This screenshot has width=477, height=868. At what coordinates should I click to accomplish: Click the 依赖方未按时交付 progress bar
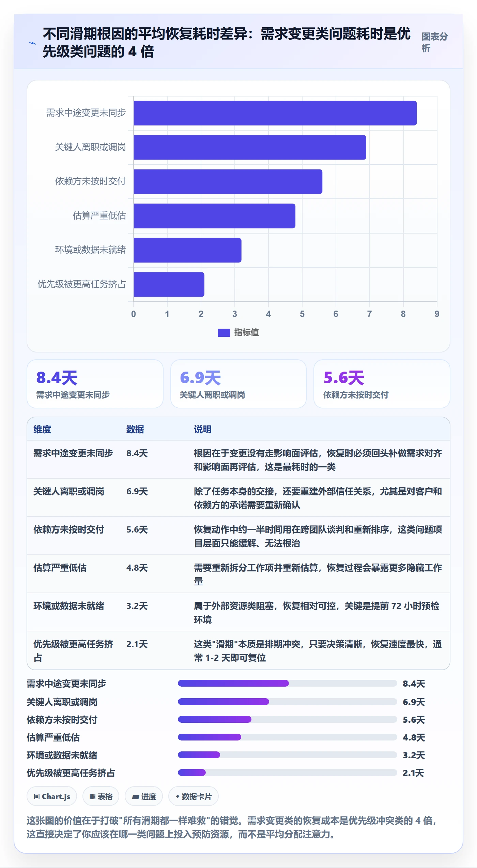click(287, 719)
